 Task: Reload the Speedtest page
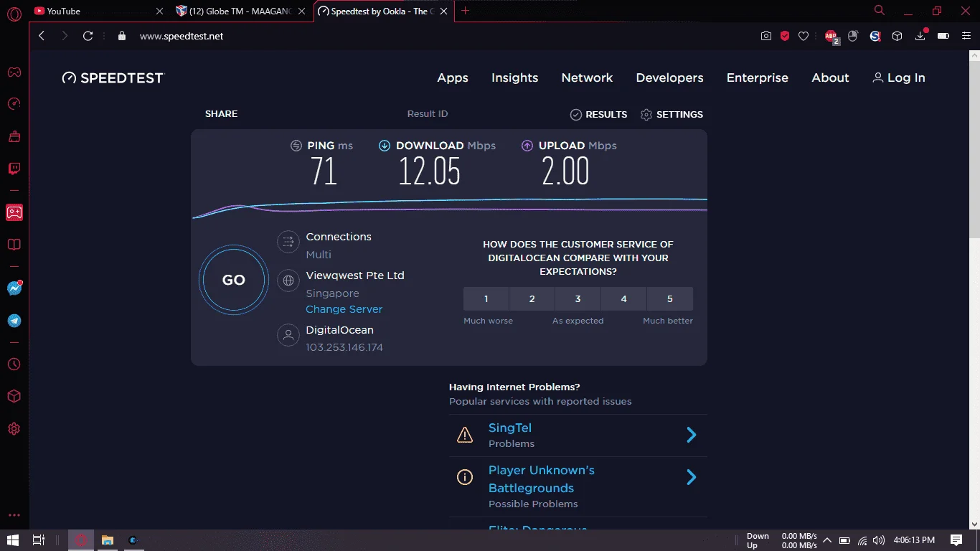(88, 36)
